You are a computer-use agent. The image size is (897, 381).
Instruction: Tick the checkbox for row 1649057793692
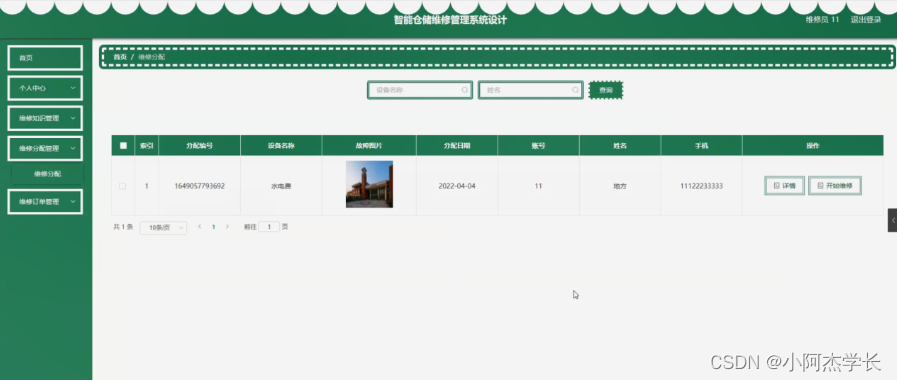coord(122,186)
